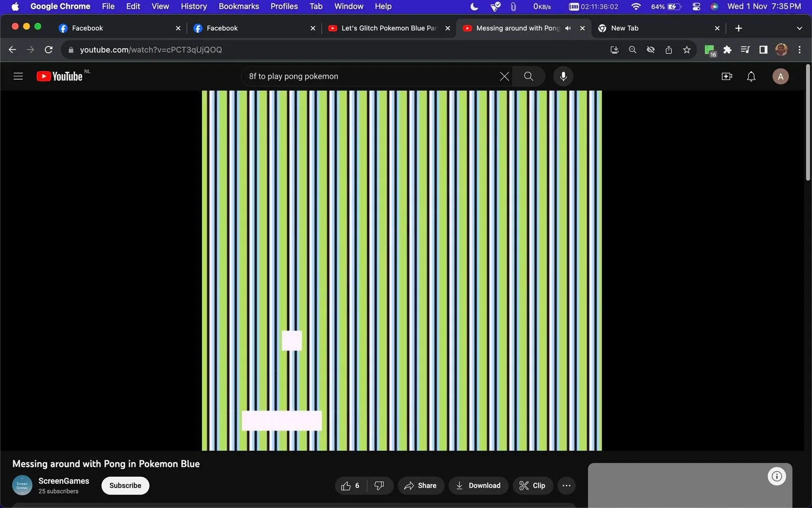Open Chrome three-dot menu
The image size is (812, 508).
click(x=799, y=50)
